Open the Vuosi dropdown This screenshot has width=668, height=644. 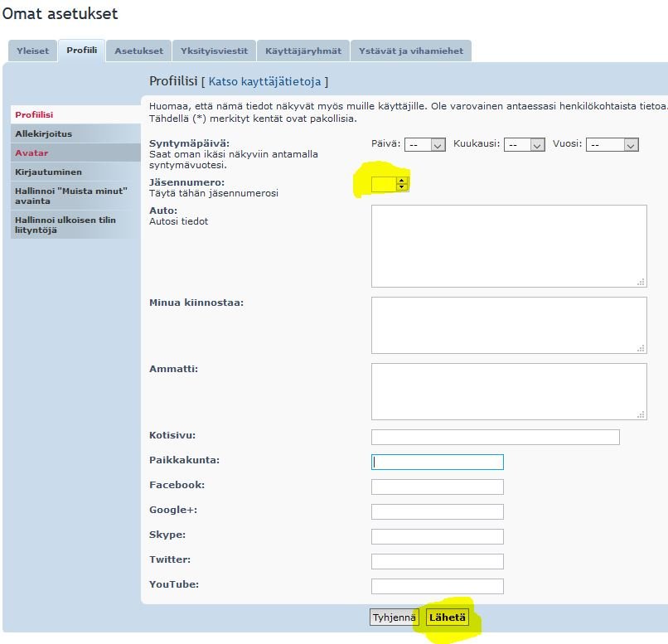(x=612, y=144)
